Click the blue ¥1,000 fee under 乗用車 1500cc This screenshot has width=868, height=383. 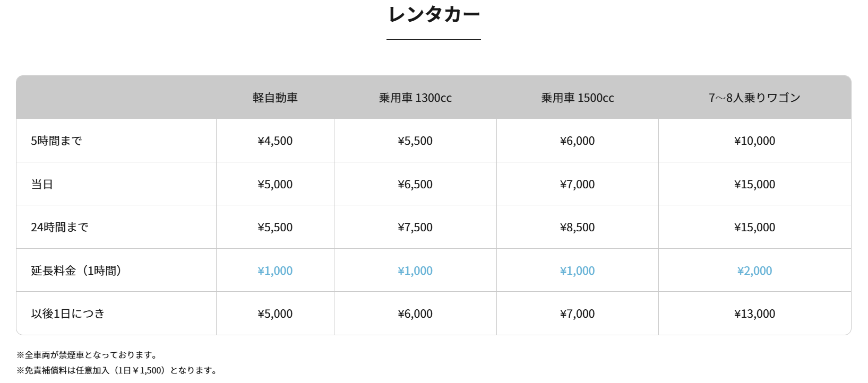[x=578, y=271]
